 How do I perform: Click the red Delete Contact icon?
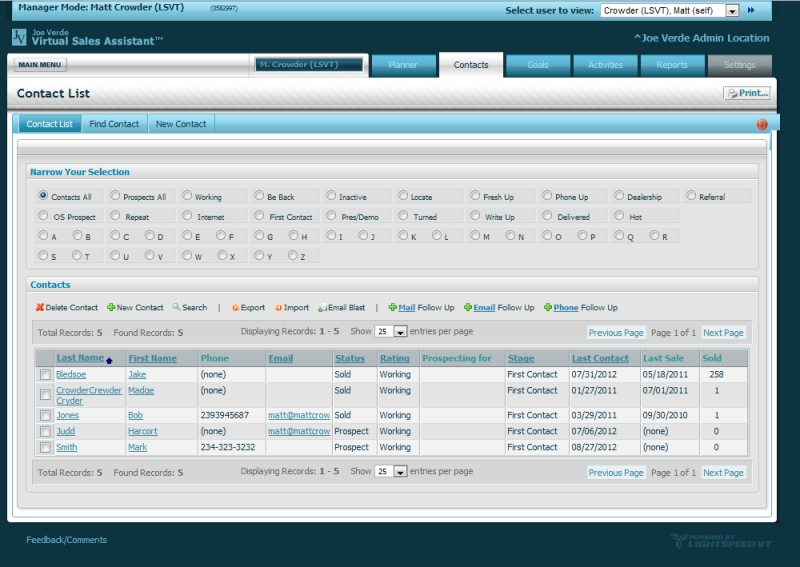[40, 308]
